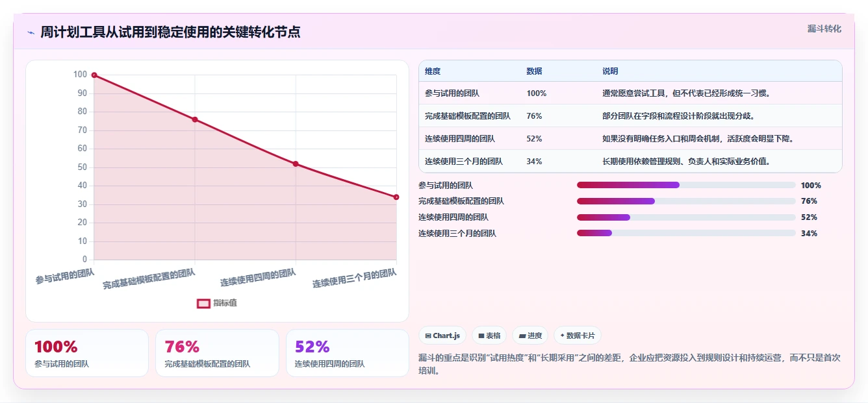Screen dimensions: 868x403
Task: Click the 34% value beside the last progress bar
Action: pos(809,233)
